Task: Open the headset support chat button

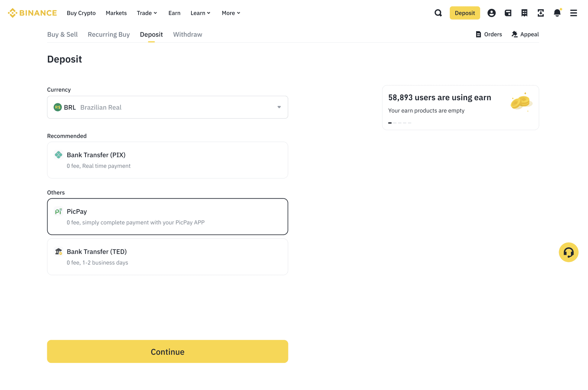Action: (568, 253)
